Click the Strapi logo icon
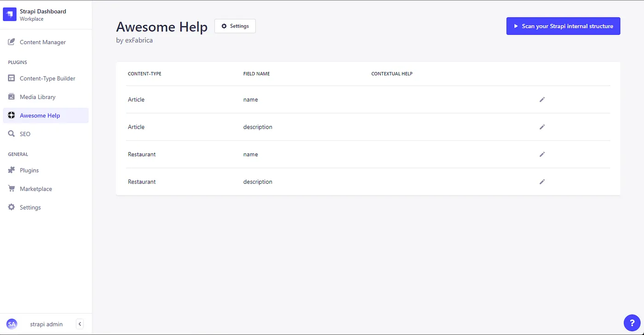This screenshot has width=644, height=335. 10,15
